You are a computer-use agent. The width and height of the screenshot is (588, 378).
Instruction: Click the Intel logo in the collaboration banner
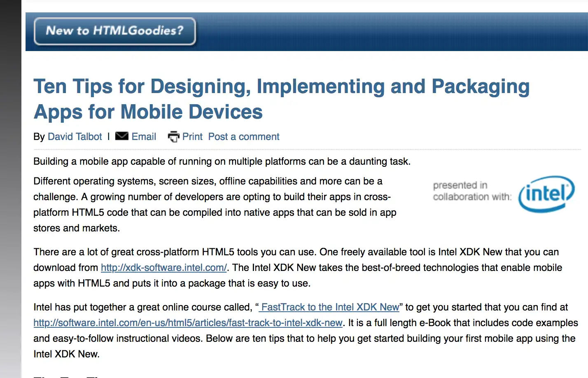point(546,194)
